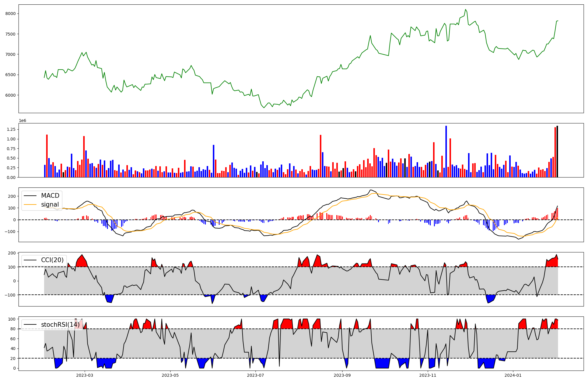Click the 1e6 volume scale exponent
The image size is (588, 382).
pyautogui.click(x=23, y=121)
